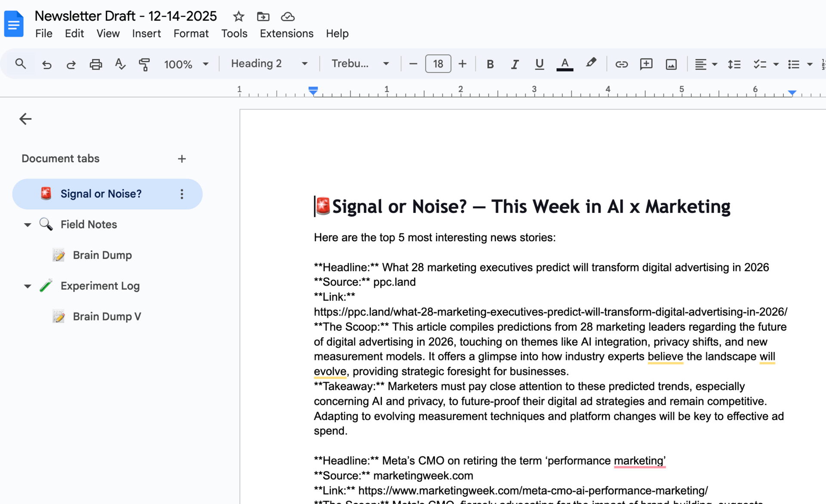Viewport: 826px width, 504px height.
Task: Click the font size input field
Action: click(x=438, y=64)
